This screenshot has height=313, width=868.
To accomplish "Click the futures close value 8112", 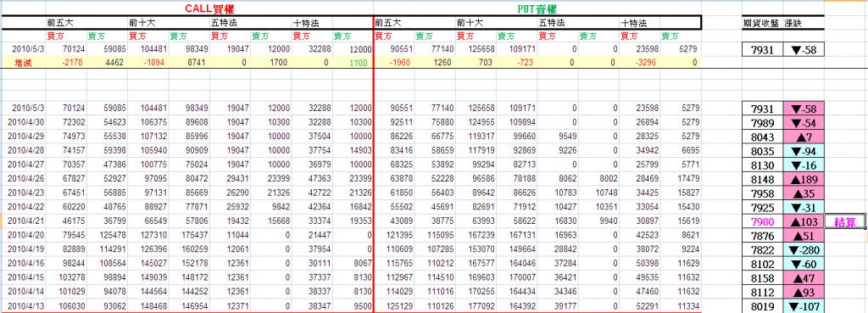I will click(763, 293).
